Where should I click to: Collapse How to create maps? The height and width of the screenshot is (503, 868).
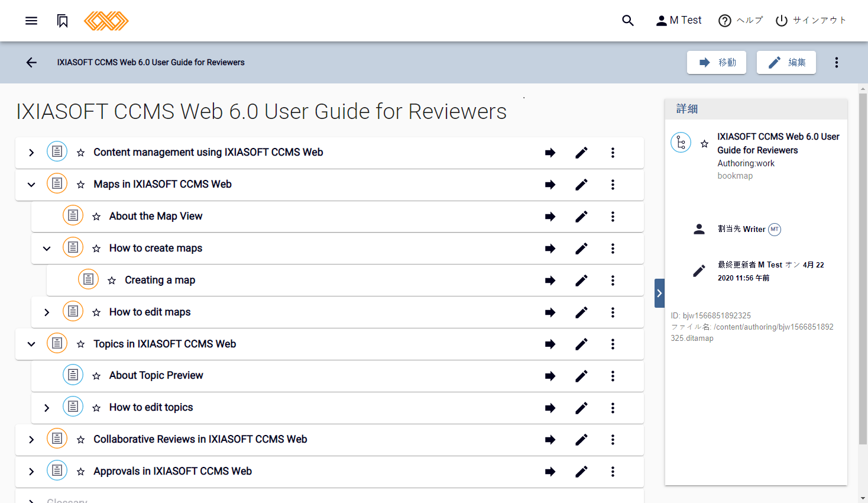[x=47, y=249]
